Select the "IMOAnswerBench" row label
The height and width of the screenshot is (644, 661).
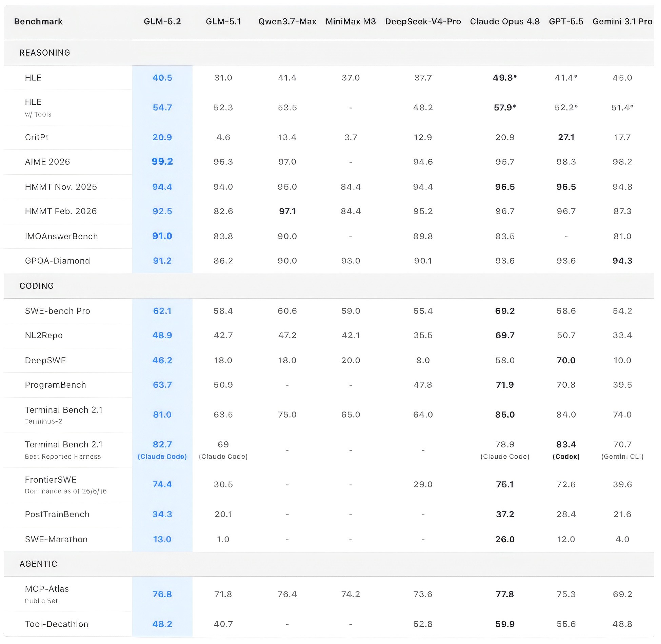pyautogui.click(x=61, y=237)
